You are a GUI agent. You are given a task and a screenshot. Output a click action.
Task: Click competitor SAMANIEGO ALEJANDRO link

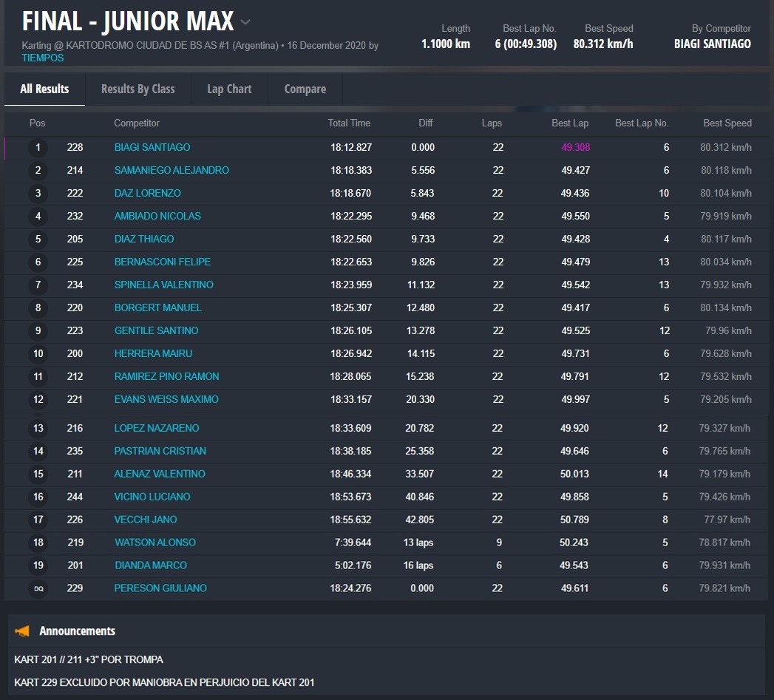click(x=172, y=171)
